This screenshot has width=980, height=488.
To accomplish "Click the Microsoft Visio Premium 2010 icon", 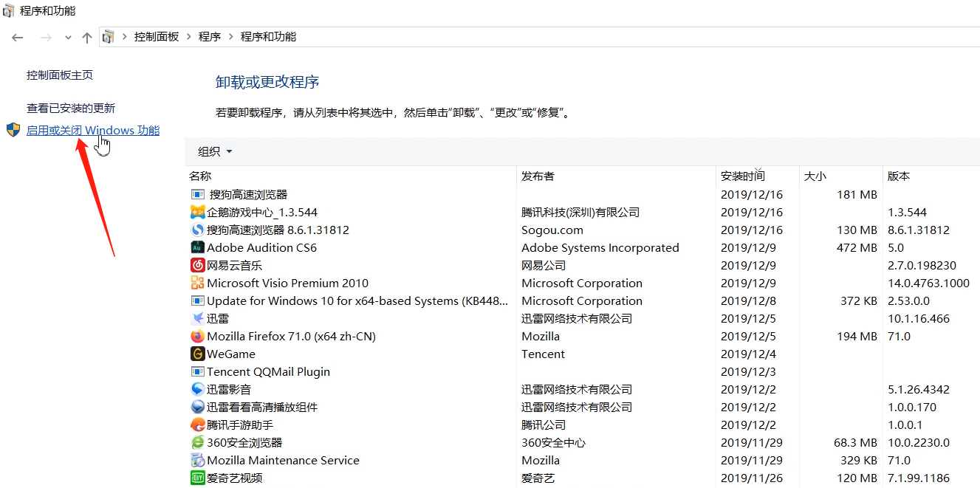I will point(197,283).
